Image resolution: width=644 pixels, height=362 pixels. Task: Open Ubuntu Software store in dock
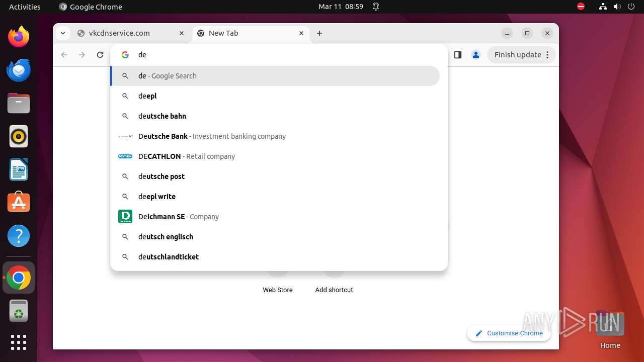point(19,202)
